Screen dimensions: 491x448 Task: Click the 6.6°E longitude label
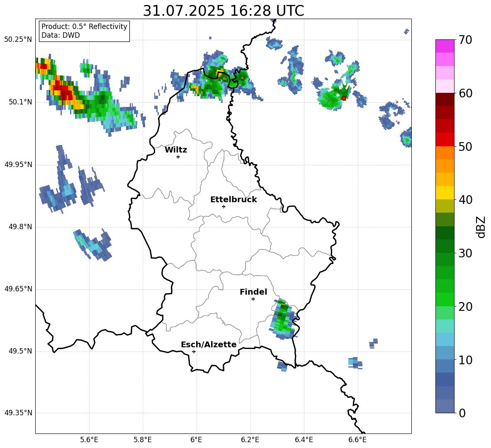[357, 440]
